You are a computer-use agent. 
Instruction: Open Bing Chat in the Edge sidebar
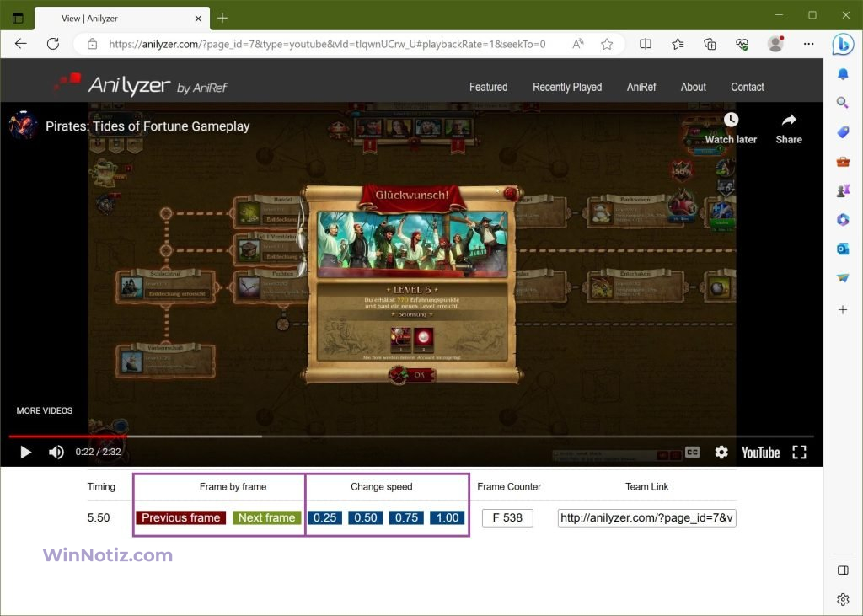click(843, 45)
